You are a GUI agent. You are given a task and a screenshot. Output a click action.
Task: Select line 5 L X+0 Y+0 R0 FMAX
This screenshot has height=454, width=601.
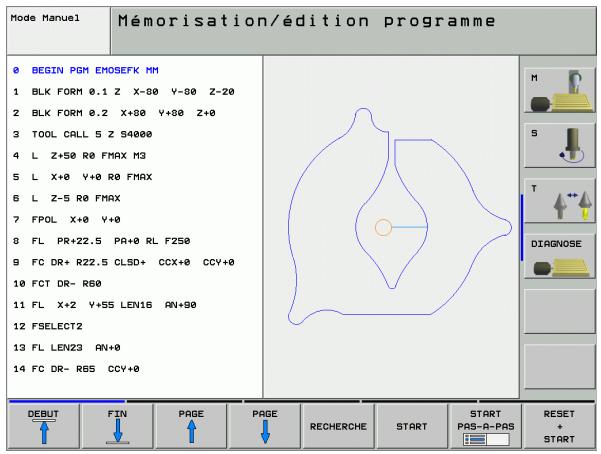coord(82,177)
